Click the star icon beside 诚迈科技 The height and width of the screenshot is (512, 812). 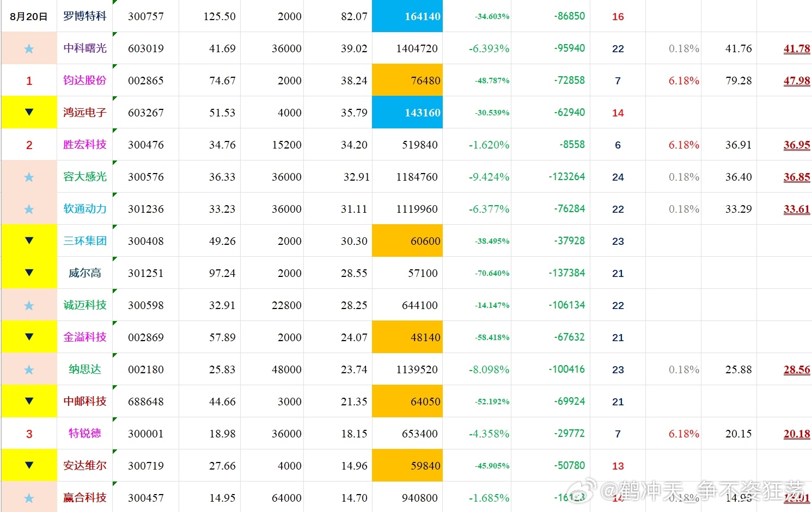(x=29, y=306)
